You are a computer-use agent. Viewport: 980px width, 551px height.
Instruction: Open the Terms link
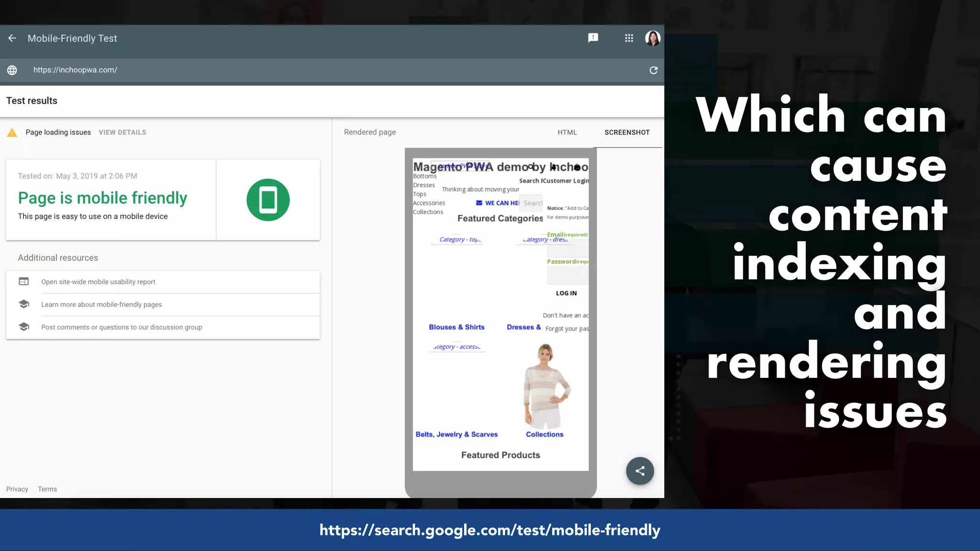click(x=47, y=489)
